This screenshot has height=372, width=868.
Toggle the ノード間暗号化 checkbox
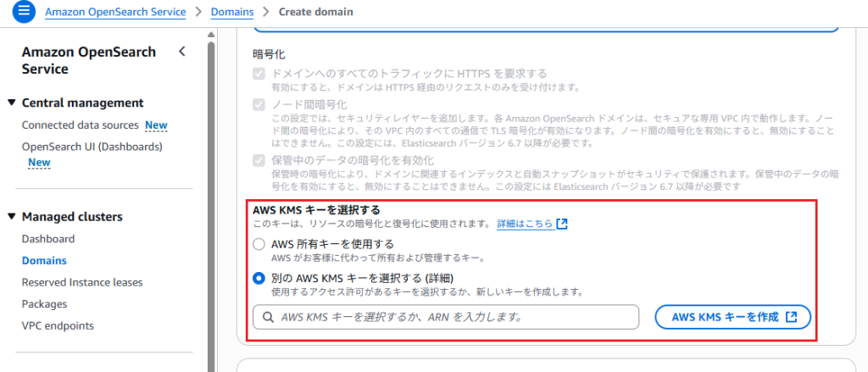[259, 104]
